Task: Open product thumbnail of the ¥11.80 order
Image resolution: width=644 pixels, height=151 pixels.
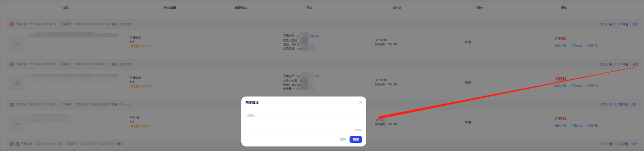Action: click(17, 122)
